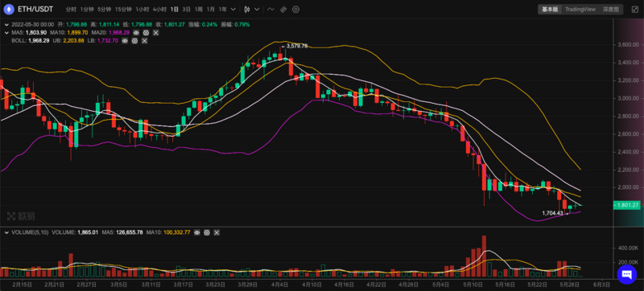This screenshot has width=644, height=291.
Task: Click the 4月4日 date axis label
Action: [x=280, y=284]
